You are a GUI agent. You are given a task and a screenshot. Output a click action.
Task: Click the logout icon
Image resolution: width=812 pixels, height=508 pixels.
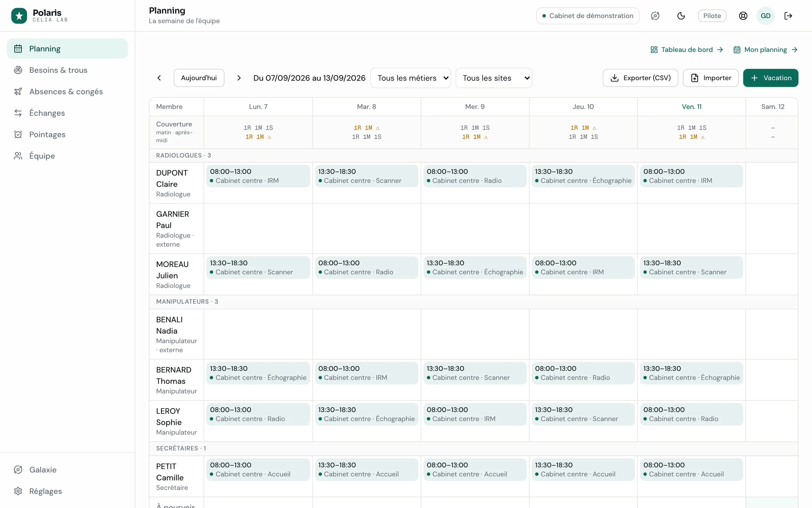[x=788, y=16]
